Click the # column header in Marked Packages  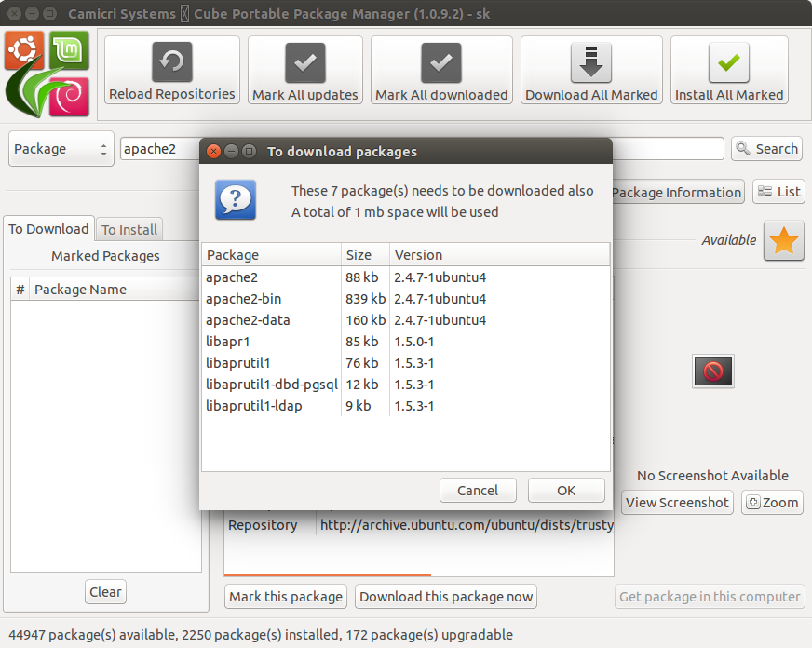point(20,290)
